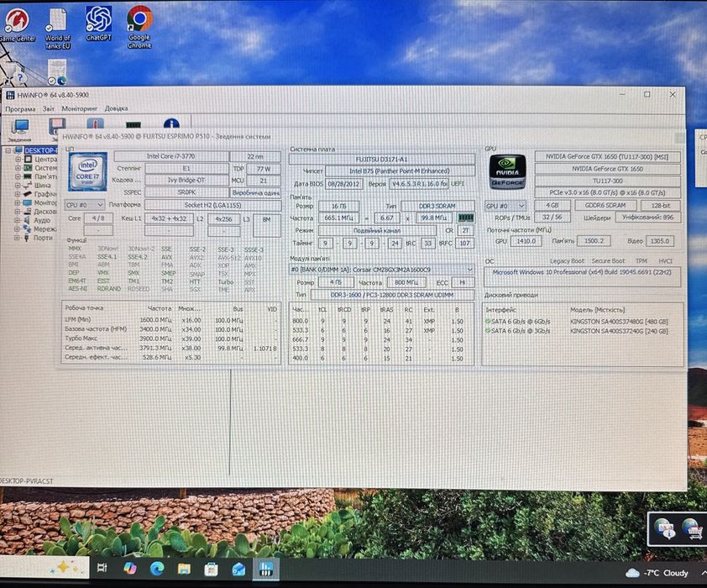Select the DESKTOP root tree label
The image size is (707, 588).
click(41, 150)
